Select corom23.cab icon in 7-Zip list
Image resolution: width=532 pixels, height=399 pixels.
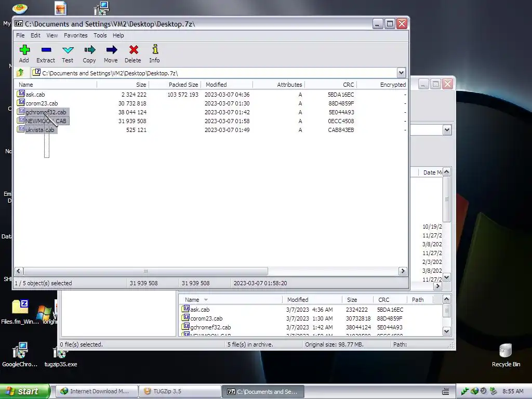(21, 103)
